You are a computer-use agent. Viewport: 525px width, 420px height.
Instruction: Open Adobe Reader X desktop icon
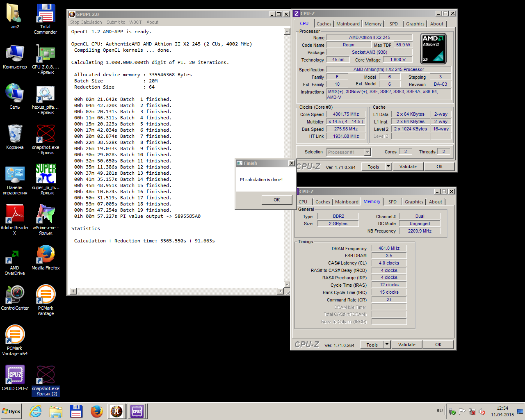15,214
